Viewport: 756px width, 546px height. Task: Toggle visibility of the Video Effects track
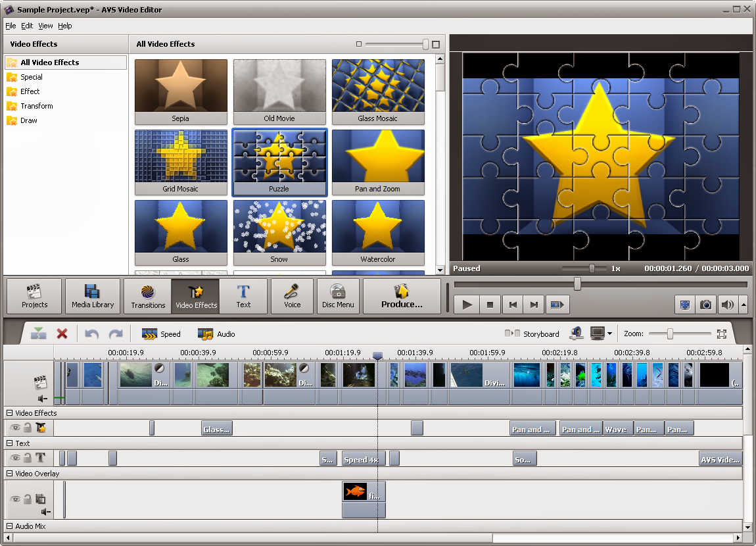pyautogui.click(x=15, y=428)
